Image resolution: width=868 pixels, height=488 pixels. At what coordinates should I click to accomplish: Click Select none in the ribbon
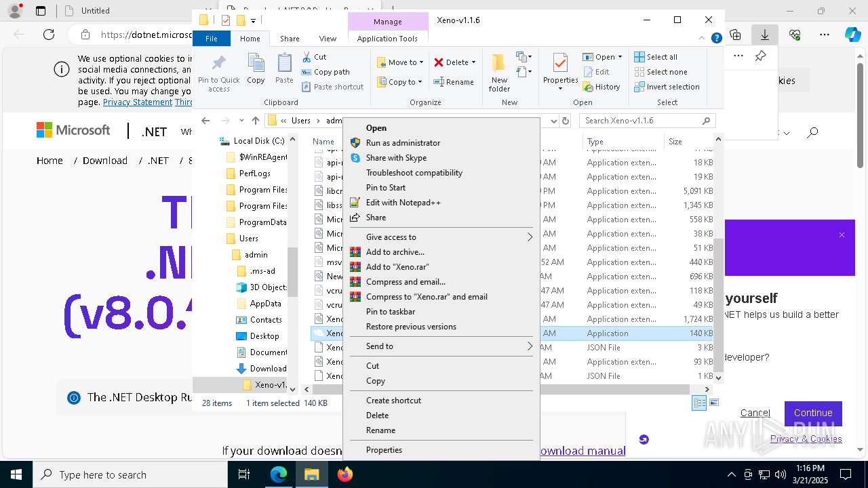660,72
